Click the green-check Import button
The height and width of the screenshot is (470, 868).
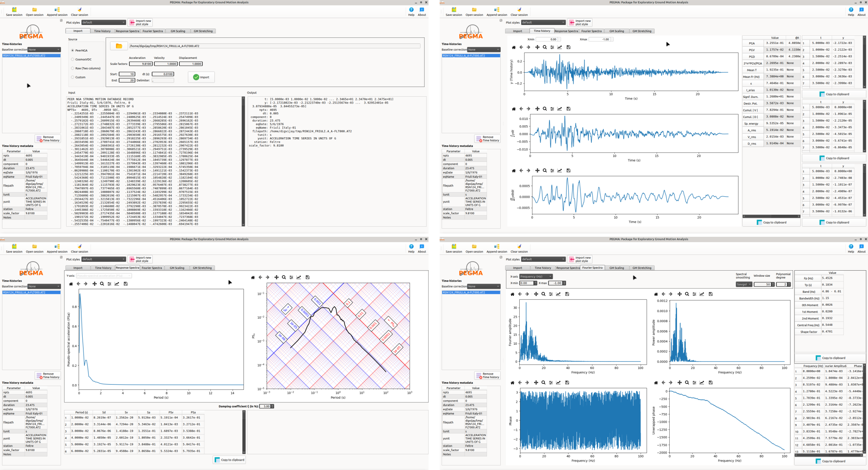click(x=201, y=77)
